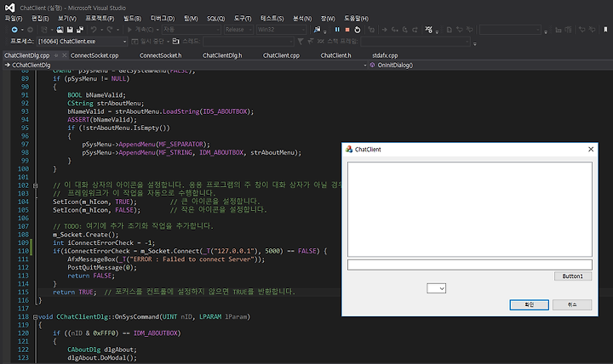Click the code map scissors-like icon

[429, 30]
